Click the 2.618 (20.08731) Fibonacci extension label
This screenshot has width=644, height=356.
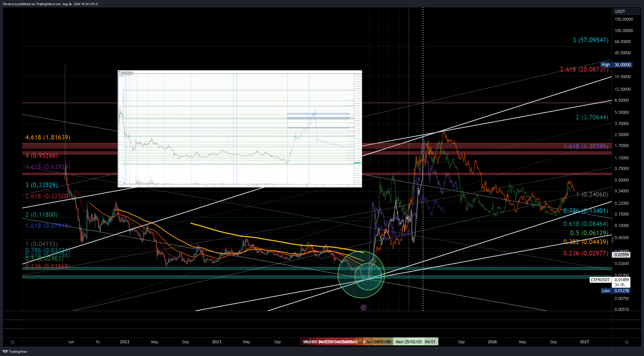coord(584,69)
